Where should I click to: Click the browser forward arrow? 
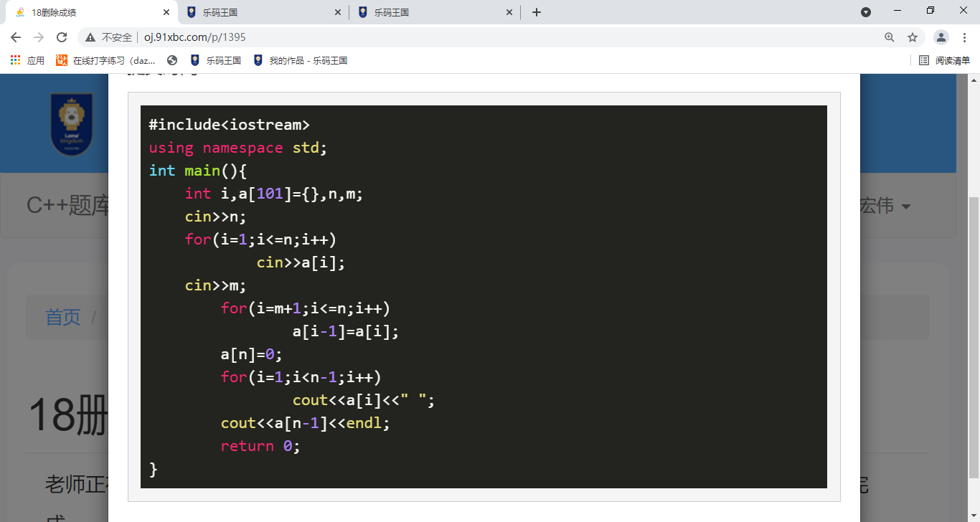(x=39, y=37)
